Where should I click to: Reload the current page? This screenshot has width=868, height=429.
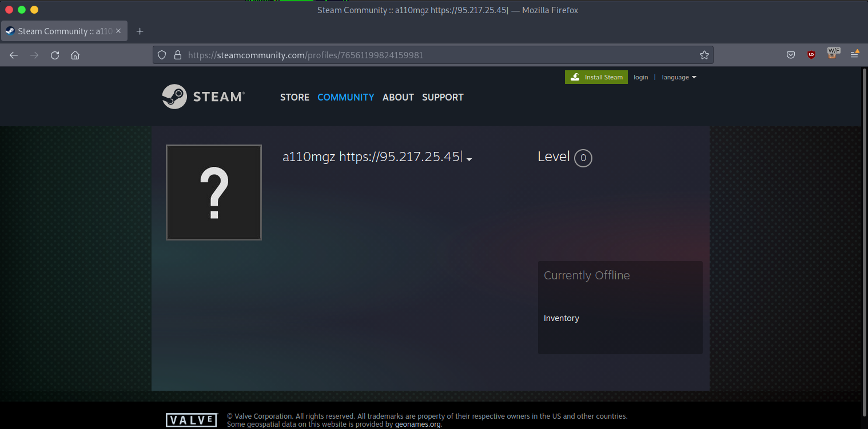coord(55,55)
